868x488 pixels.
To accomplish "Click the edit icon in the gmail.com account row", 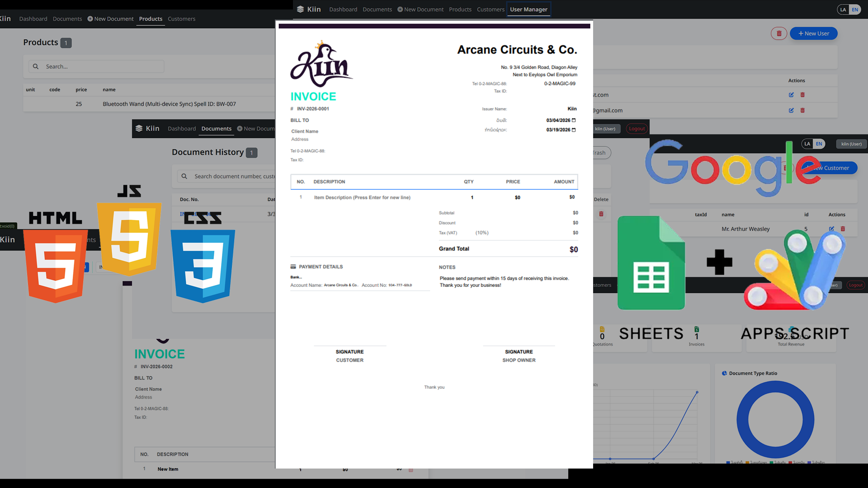I will click(791, 110).
